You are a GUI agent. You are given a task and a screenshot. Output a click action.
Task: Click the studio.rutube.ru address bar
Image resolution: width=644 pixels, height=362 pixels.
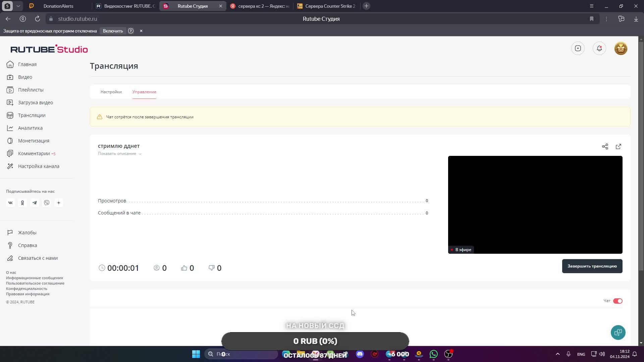point(77,19)
